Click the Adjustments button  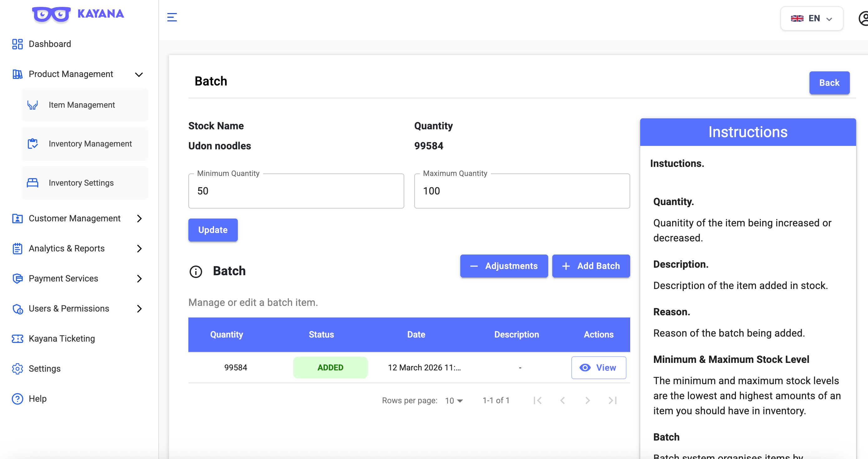(x=504, y=266)
